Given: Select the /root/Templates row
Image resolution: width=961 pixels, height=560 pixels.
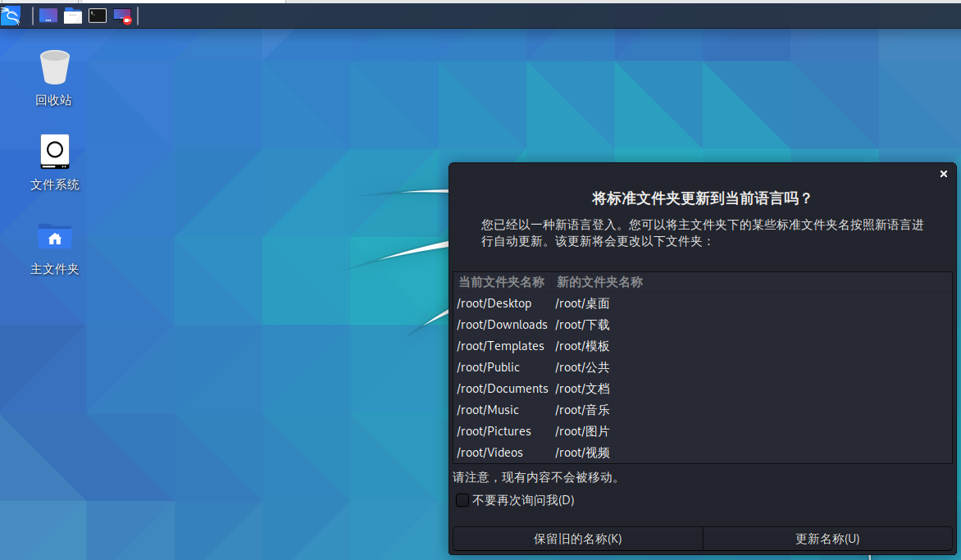Looking at the screenshot, I should [574, 345].
